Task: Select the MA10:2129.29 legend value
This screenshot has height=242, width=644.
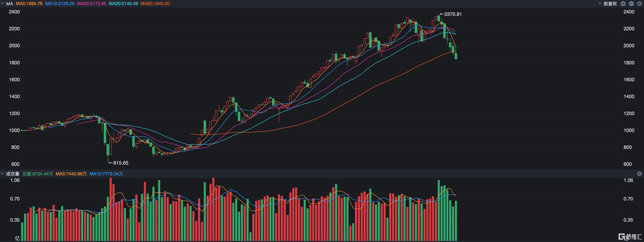Action: coord(60,4)
